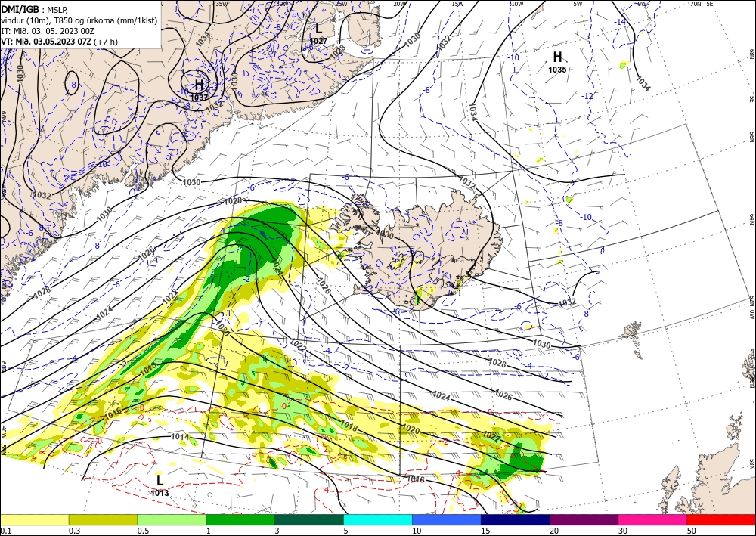Click the 50 legend scale value
756x536 pixels.
[692, 531]
